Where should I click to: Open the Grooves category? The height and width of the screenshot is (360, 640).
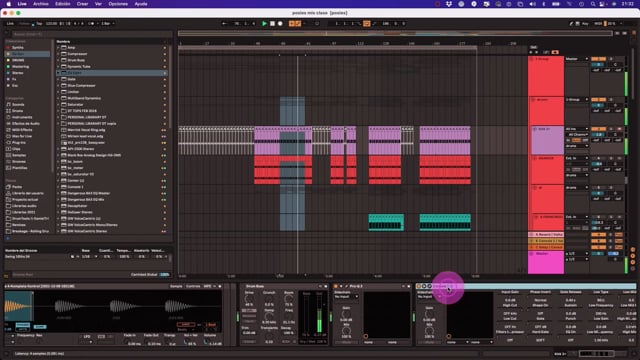tap(19, 162)
